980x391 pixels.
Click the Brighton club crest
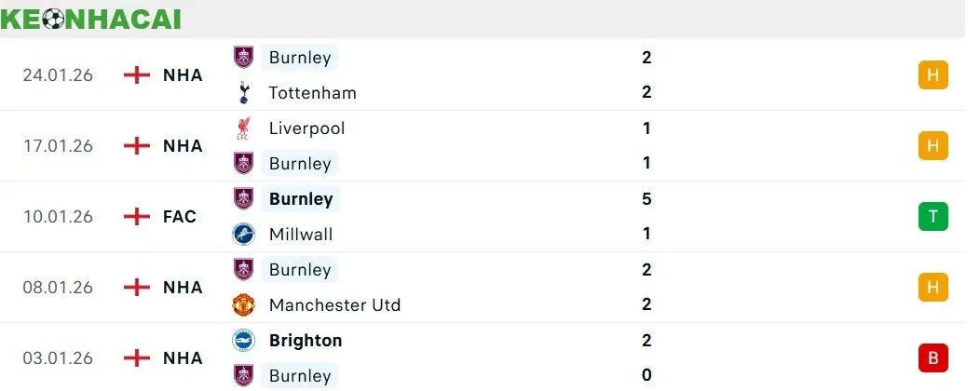pyautogui.click(x=243, y=341)
